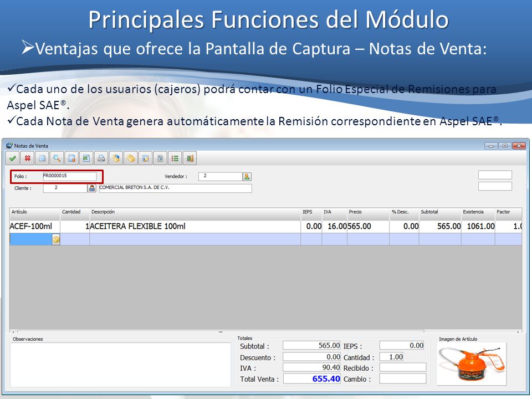The width and height of the screenshot is (532, 399).
Task: Click the yellow boxes with blue globe icon
Action: coord(116,158)
